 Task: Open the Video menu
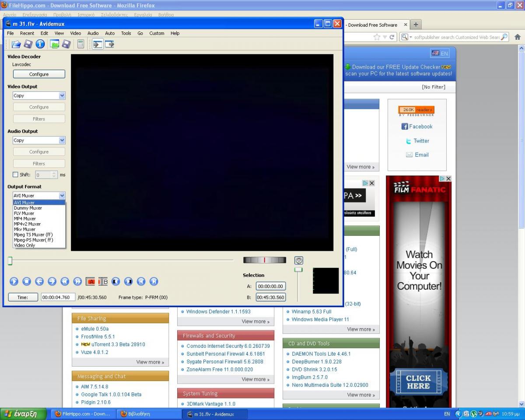[x=76, y=33]
